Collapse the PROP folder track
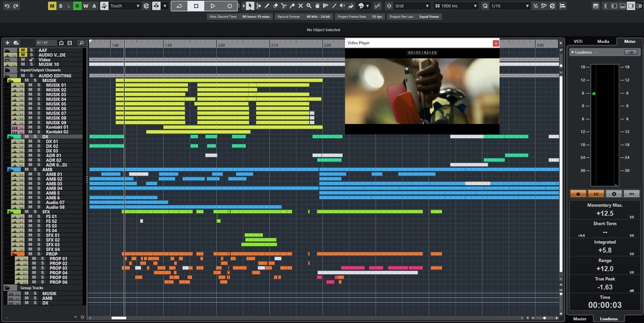Viewport: 644px width, 323px height. pos(17,254)
